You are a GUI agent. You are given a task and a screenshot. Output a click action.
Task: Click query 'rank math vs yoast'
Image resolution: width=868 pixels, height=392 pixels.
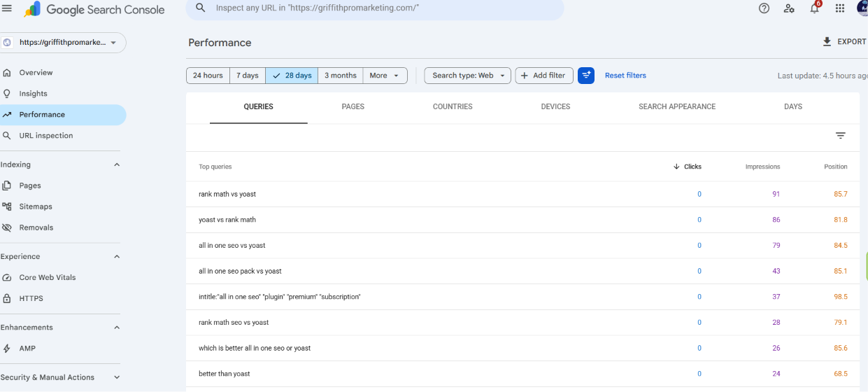click(227, 194)
